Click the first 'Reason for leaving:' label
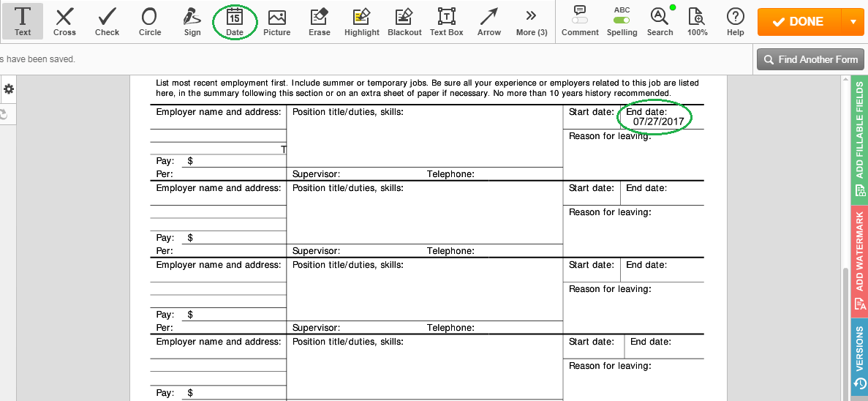Viewport: 868px width, 401px height. tap(610, 135)
